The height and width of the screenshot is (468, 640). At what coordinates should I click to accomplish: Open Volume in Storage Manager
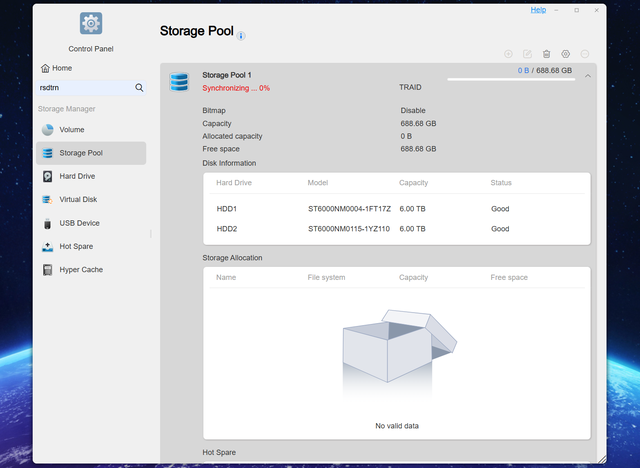[91, 130]
